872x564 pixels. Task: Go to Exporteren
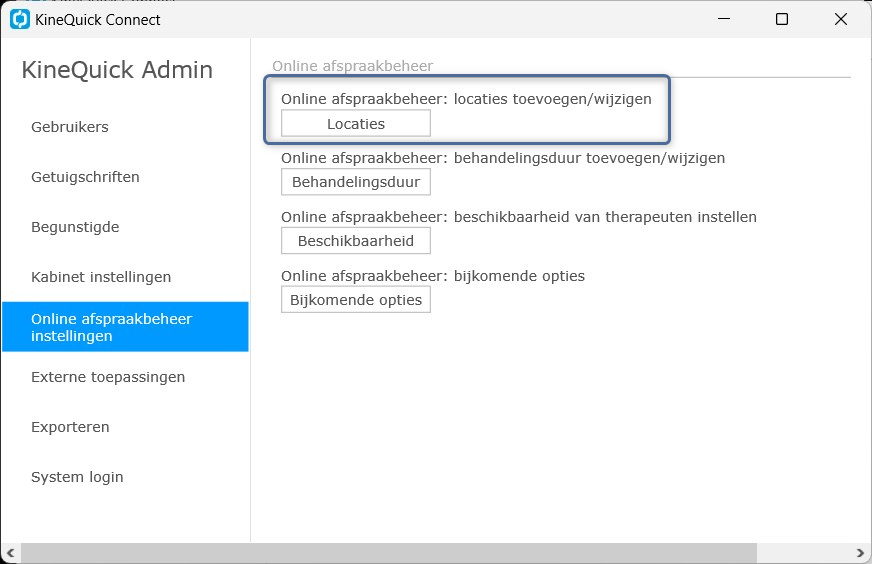point(125,427)
